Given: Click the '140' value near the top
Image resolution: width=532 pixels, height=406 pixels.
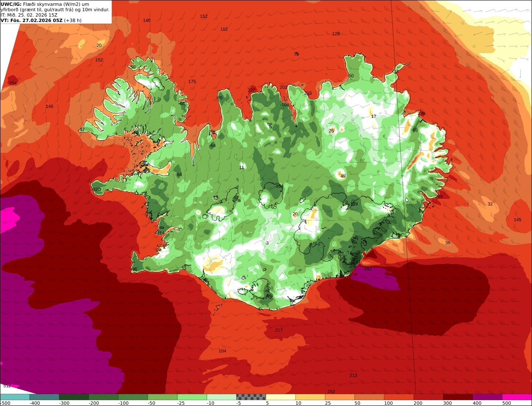Looking at the screenshot, I should (147, 21).
